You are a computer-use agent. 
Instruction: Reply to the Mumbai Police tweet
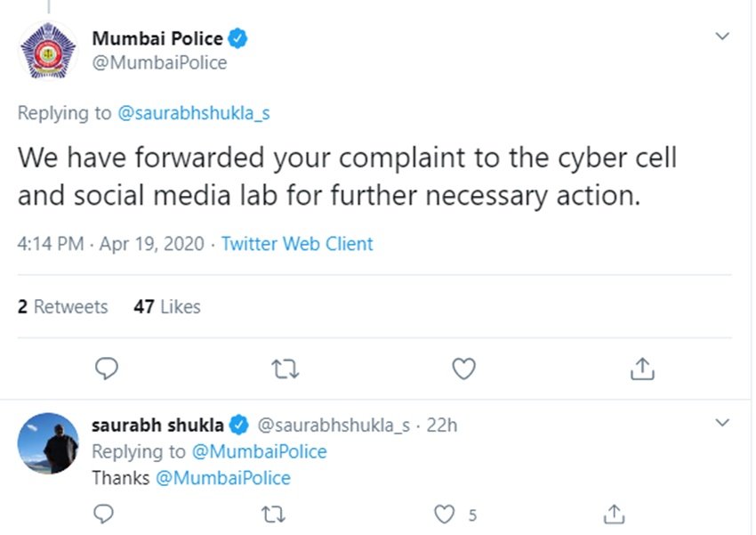pos(106,369)
